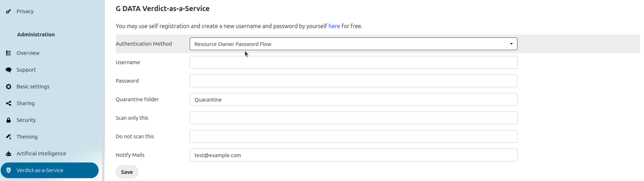Select the Quarantine folder text box

[353, 100]
